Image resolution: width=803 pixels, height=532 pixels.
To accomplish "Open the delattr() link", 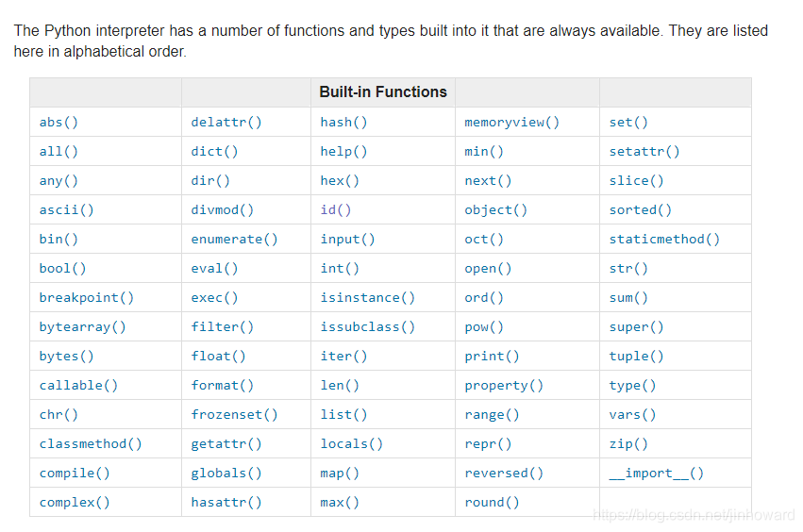I will click(x=226, y=122).
